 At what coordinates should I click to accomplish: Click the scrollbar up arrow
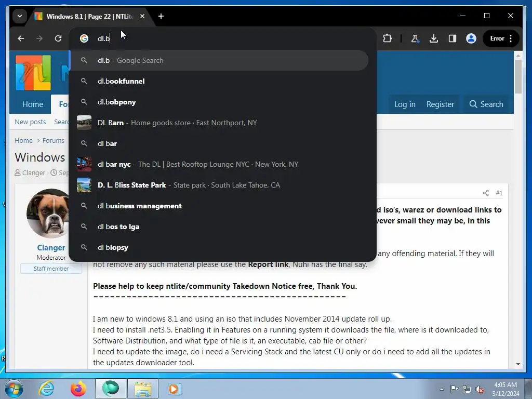point(518,55)
